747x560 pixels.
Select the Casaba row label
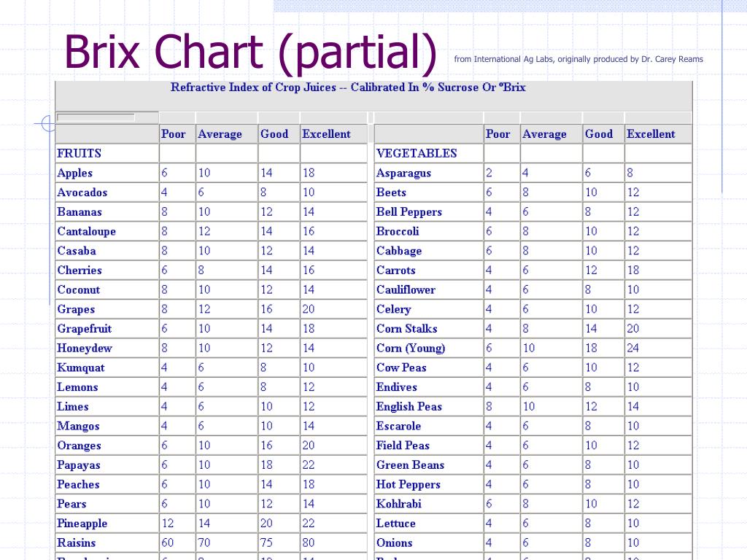click(77, 251)
